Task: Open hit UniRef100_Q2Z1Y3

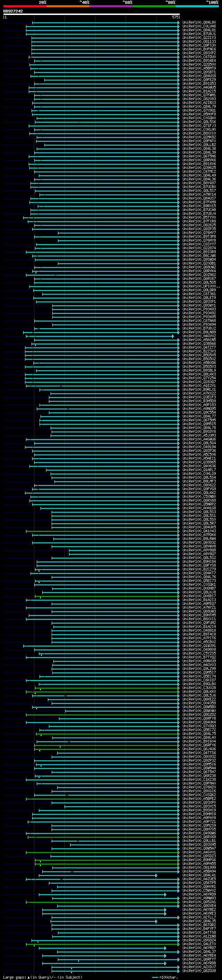Action: click(x=199, y=38)
